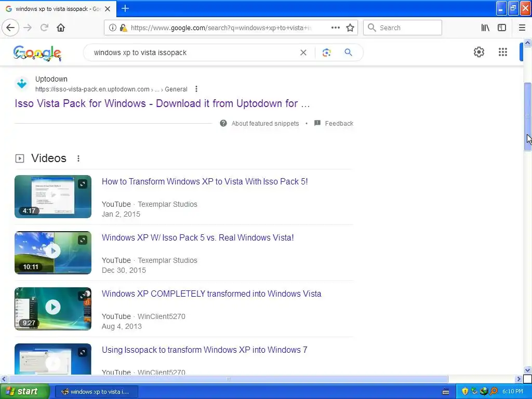Click vertical scrollbar up arrow

click(527, 43)
